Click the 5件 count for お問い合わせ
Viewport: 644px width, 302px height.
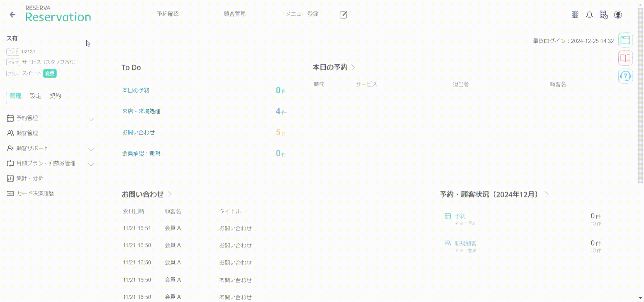tap(281, 132)
